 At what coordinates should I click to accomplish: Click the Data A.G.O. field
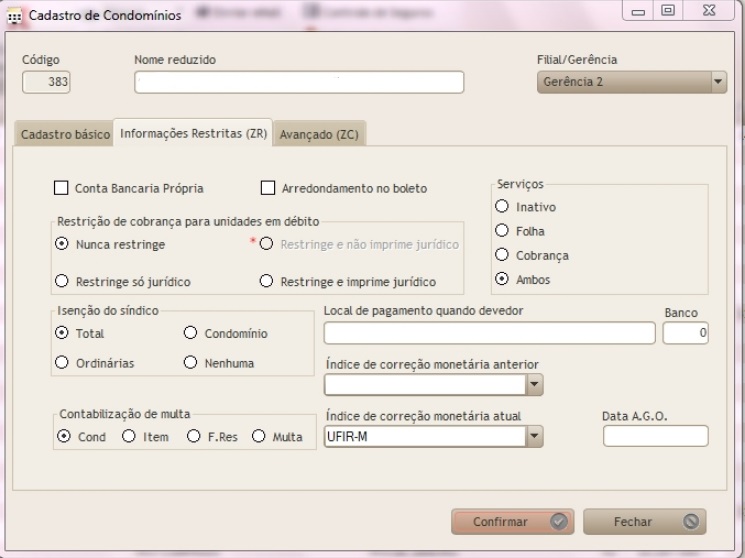click(656, 436)
